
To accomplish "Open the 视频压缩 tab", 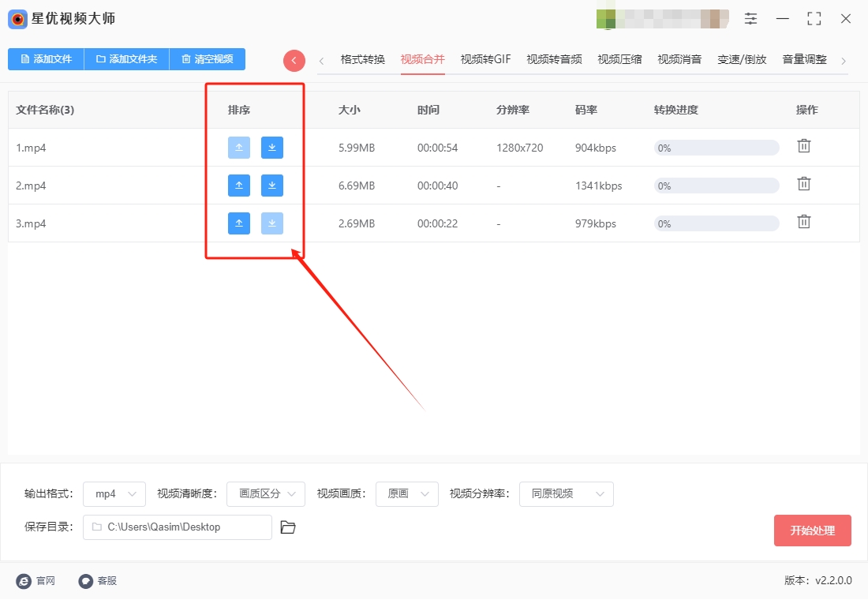I will coord(619,59).
